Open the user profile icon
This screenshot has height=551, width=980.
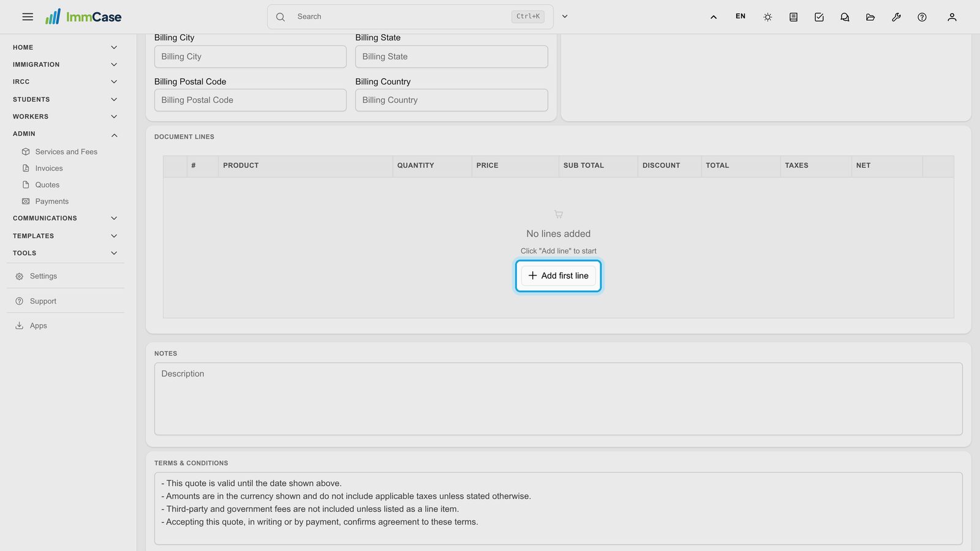click(x=952, y=17)
